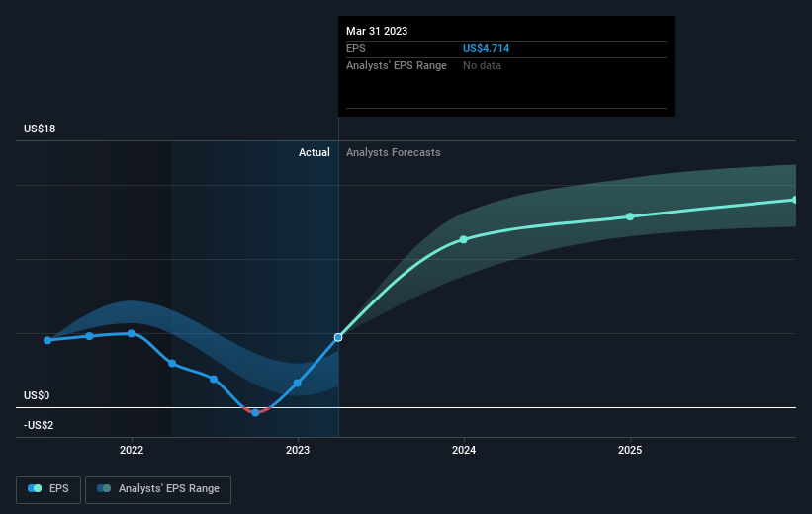The width and height of the screenshot is (812, 514).
Task: Click the US$18 y-axis label
Action: point(40,128)
